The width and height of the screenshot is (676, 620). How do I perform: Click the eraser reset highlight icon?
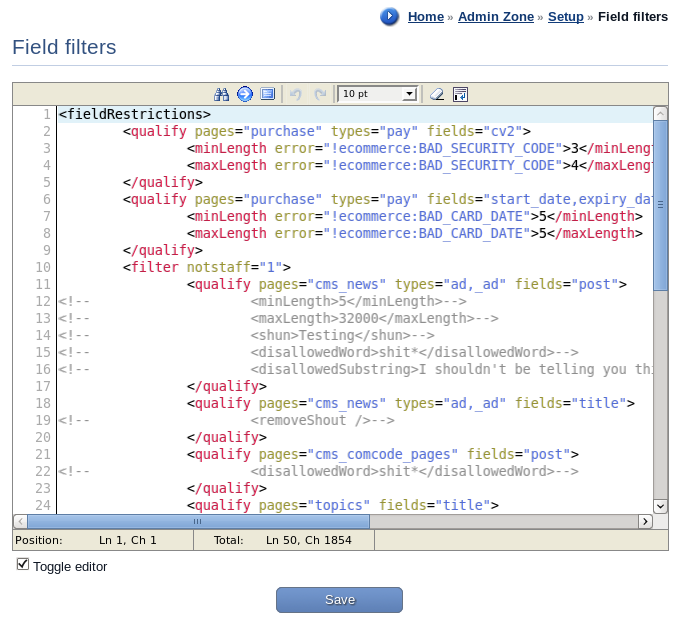click(x=436, y=94)
